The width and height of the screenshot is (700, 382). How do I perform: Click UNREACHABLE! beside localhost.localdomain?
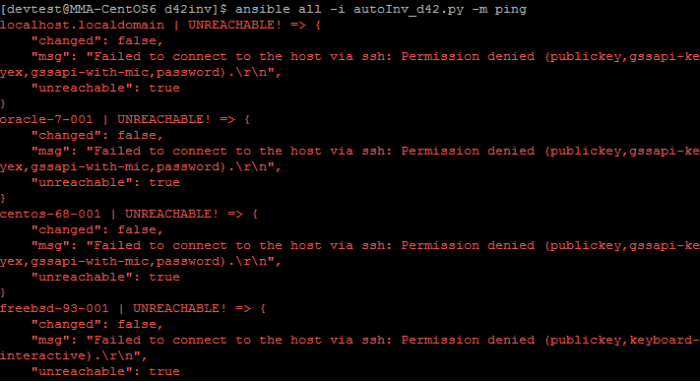[x=235, y=25]
